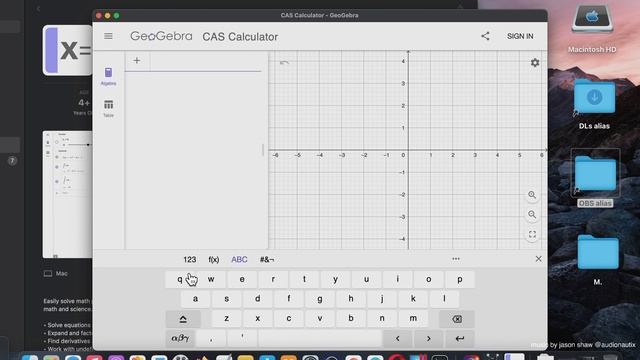Tap the v key
Image resolution: width=640 pixels, height=360 pixels.
[320, 318]
